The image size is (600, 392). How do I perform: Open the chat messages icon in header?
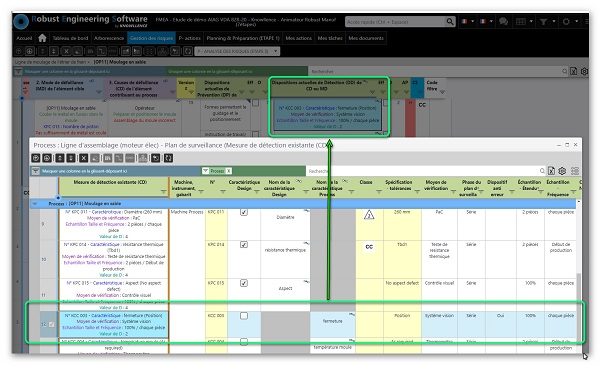[504, 22]
